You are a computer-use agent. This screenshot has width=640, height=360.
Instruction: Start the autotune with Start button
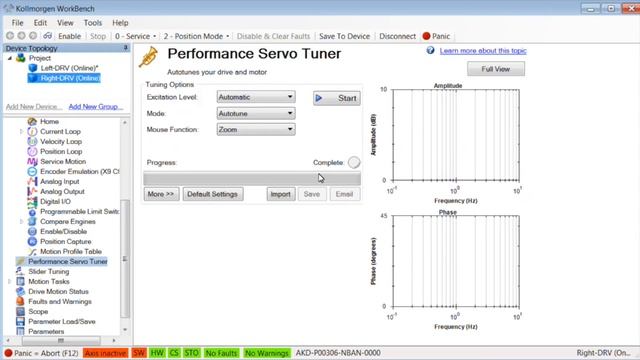coord(337,98)
